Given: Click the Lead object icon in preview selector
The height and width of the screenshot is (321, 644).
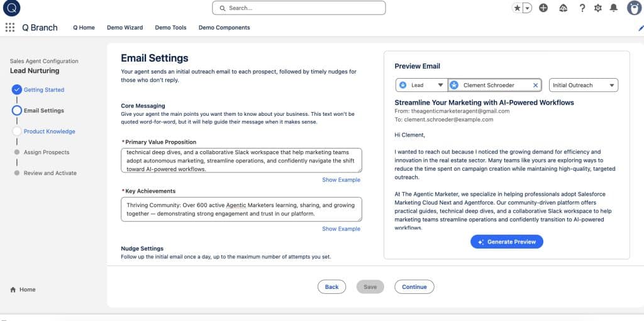Looking at the screenshot, I should 403,85.
